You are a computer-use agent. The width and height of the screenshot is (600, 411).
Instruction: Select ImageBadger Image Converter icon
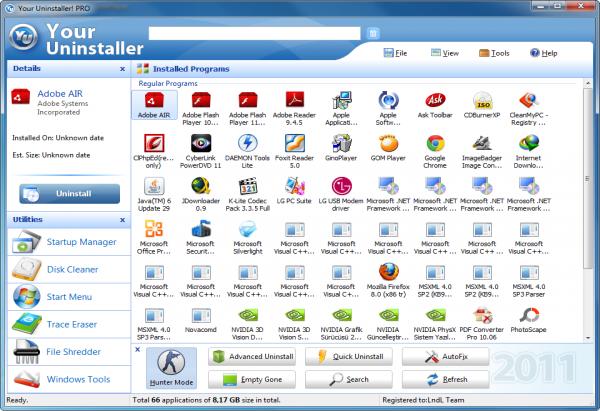point(482,152)
